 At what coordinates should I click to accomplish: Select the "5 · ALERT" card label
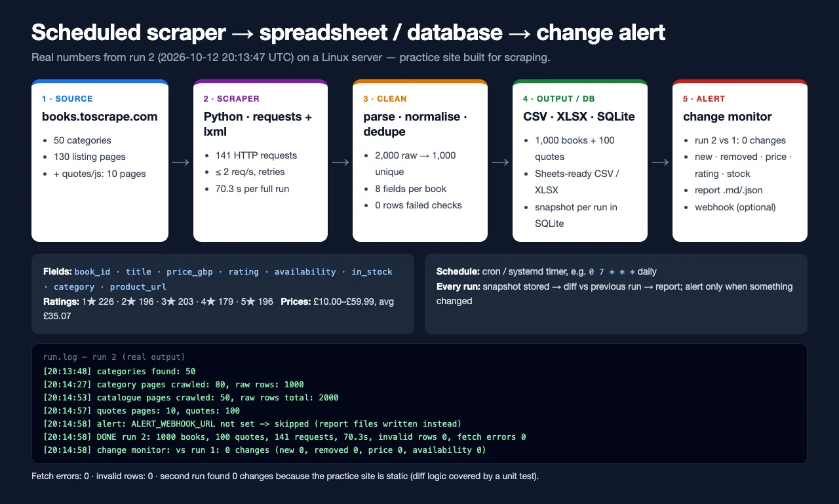[x=704, y=99]
